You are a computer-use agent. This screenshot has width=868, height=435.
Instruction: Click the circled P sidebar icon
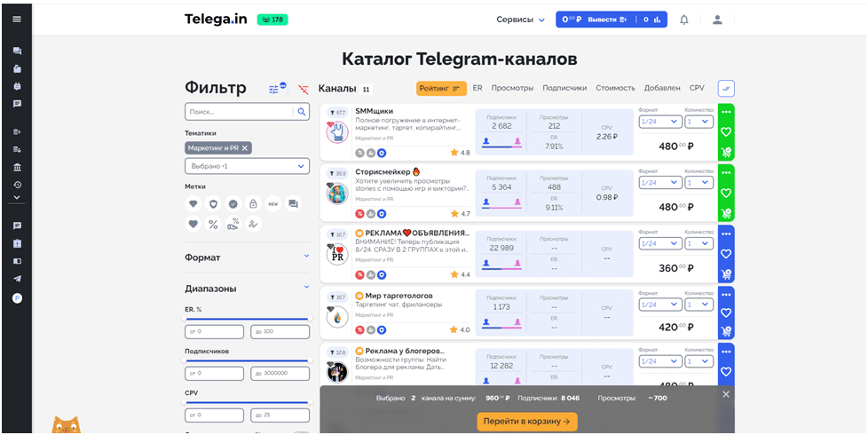[17, 298]
